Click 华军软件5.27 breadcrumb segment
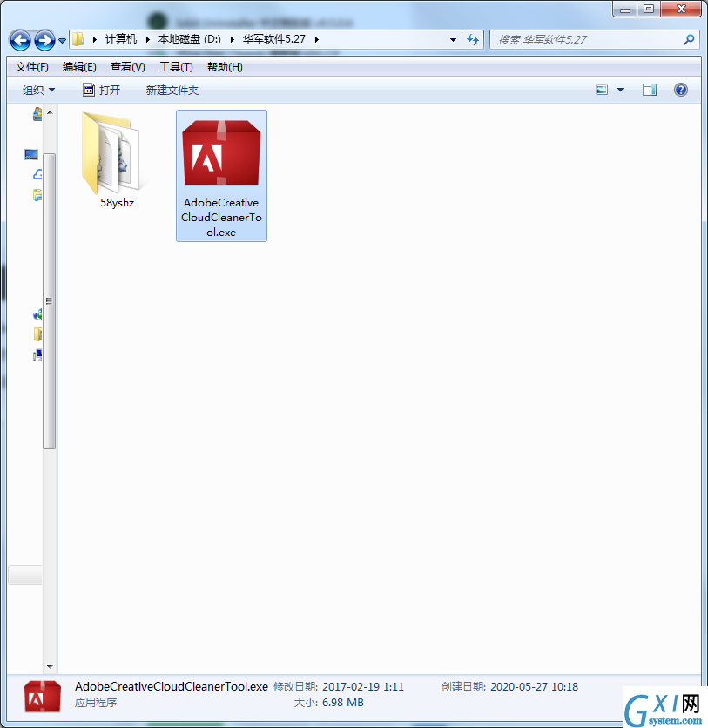Screen dimensions: 708x728 (x=274, y=39)
